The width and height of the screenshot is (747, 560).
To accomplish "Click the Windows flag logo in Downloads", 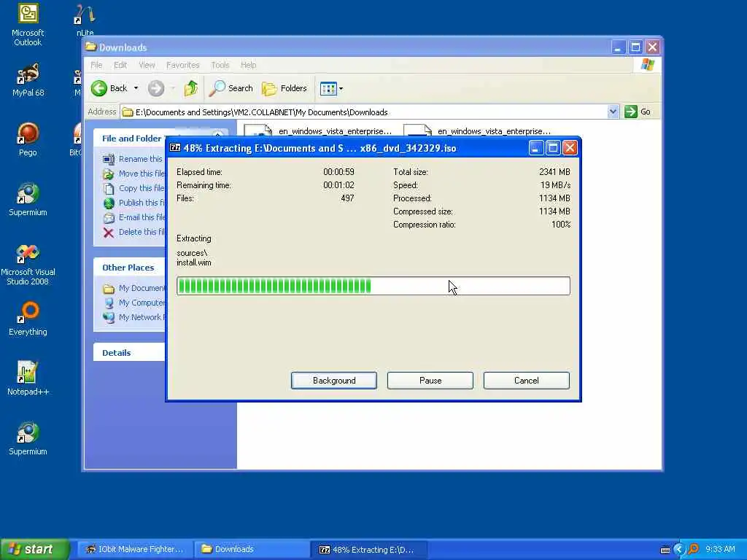I will pos(647,65).
